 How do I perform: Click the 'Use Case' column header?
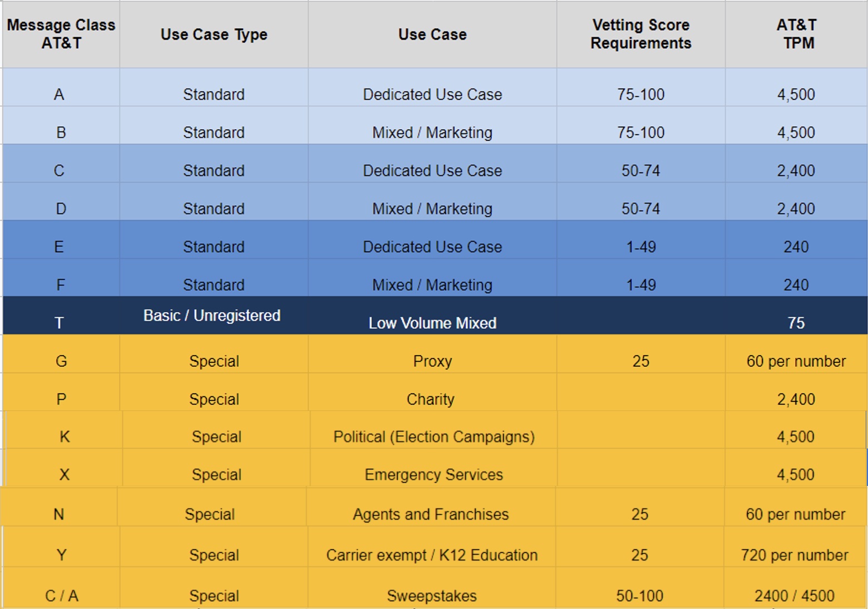(432, 35)
